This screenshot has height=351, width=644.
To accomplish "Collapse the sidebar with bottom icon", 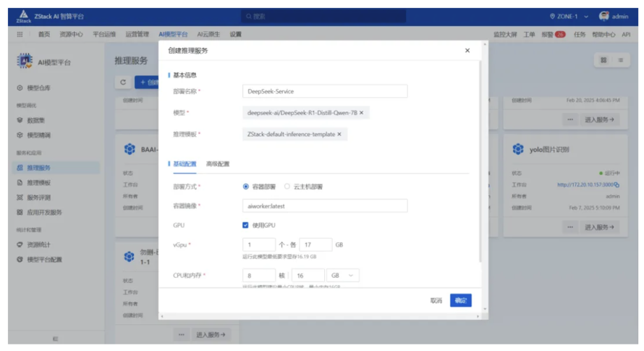I will pos(56,339).
